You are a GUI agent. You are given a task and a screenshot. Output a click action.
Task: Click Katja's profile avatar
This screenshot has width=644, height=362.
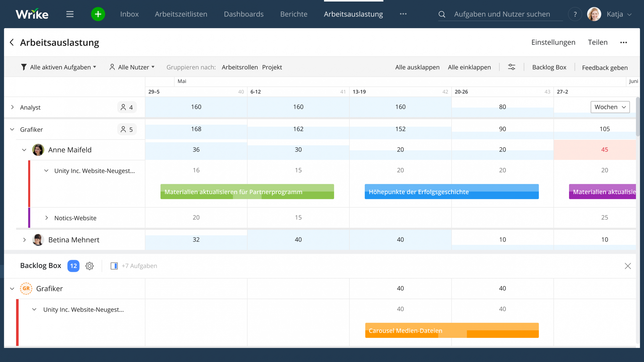[x=594, y=14]
